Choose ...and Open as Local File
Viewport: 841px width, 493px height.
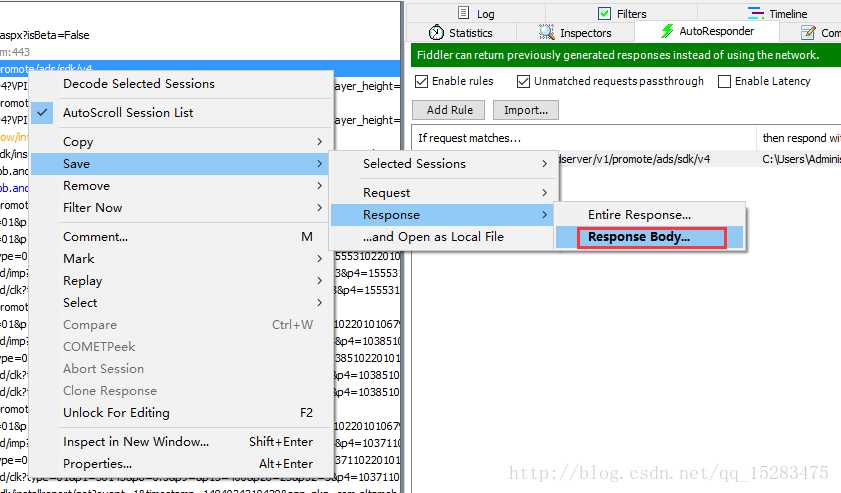[x=444, y=237]
